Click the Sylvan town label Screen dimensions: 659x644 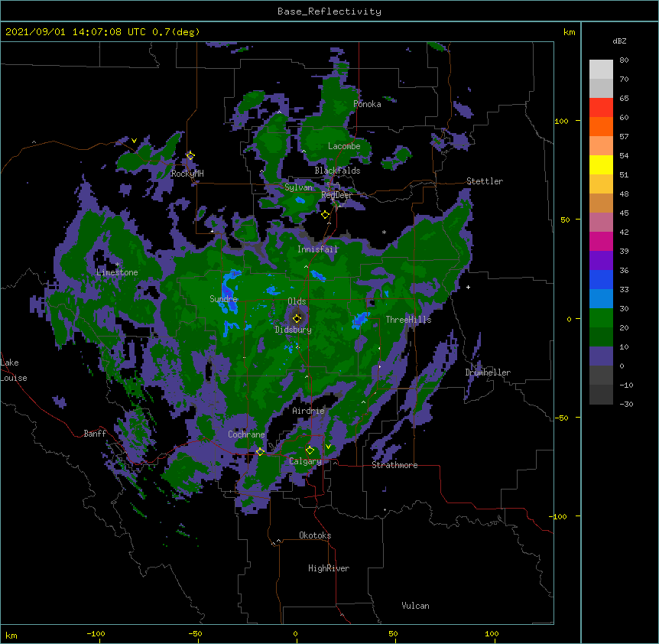(298, 187)
